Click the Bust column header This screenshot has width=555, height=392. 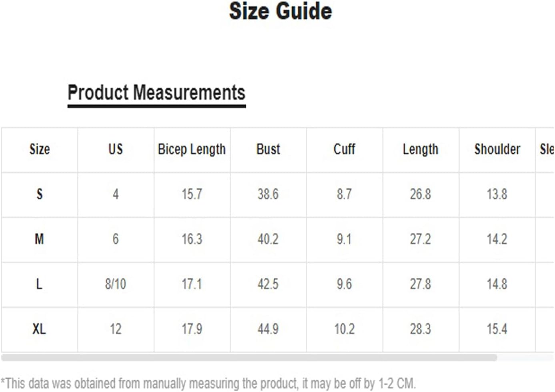click(268, 150)
